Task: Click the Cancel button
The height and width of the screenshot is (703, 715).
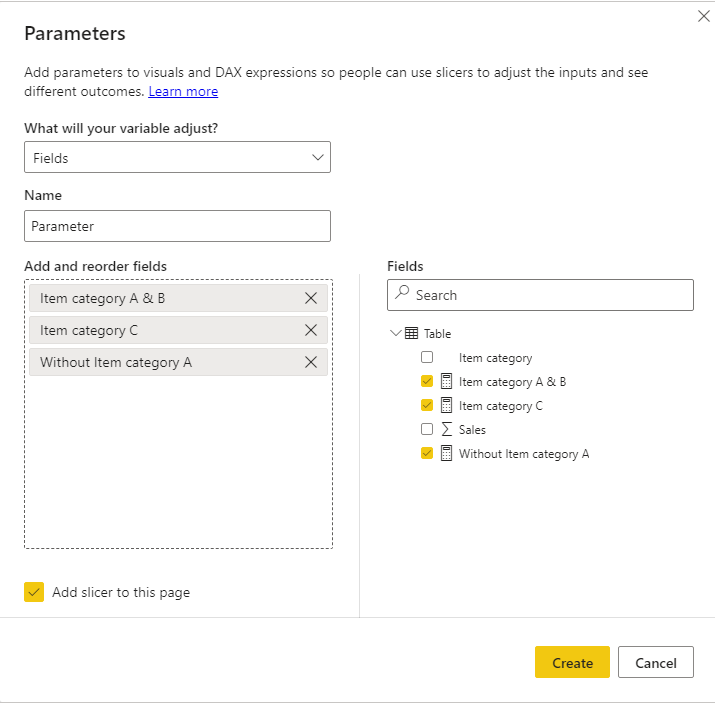Action: point(656,662)
